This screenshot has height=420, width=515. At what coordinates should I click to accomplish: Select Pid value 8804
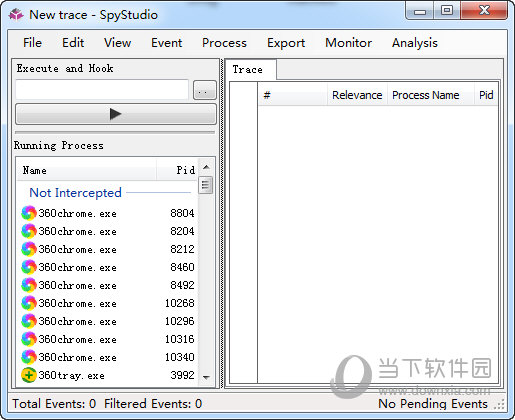coord(182,213)
